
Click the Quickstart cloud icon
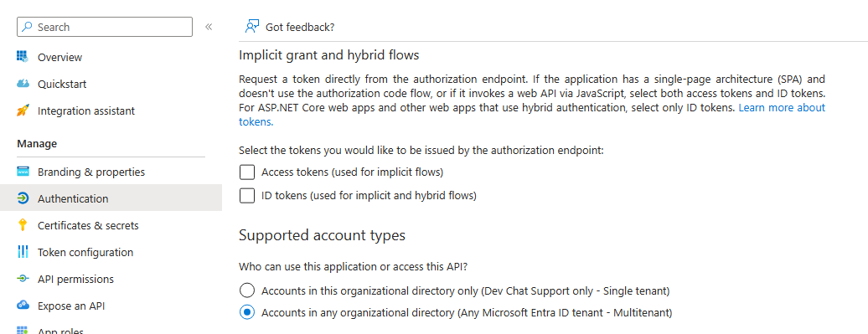tap(23, 84)
